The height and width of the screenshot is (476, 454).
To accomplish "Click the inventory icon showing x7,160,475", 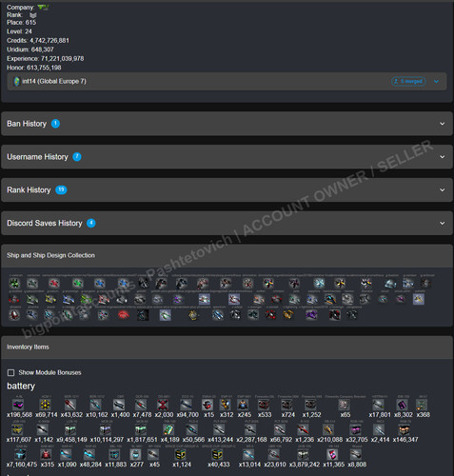I will 21,455.
